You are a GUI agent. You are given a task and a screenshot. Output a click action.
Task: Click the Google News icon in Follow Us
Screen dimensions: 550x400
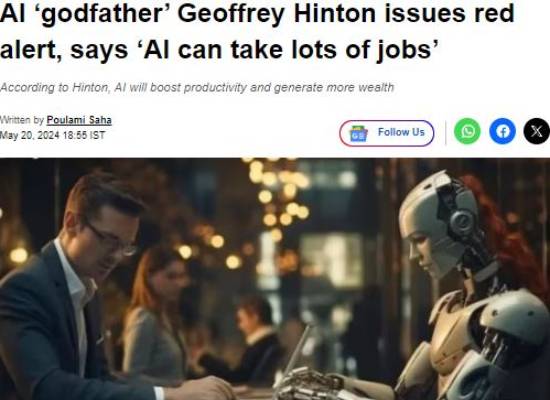(358, 133)
